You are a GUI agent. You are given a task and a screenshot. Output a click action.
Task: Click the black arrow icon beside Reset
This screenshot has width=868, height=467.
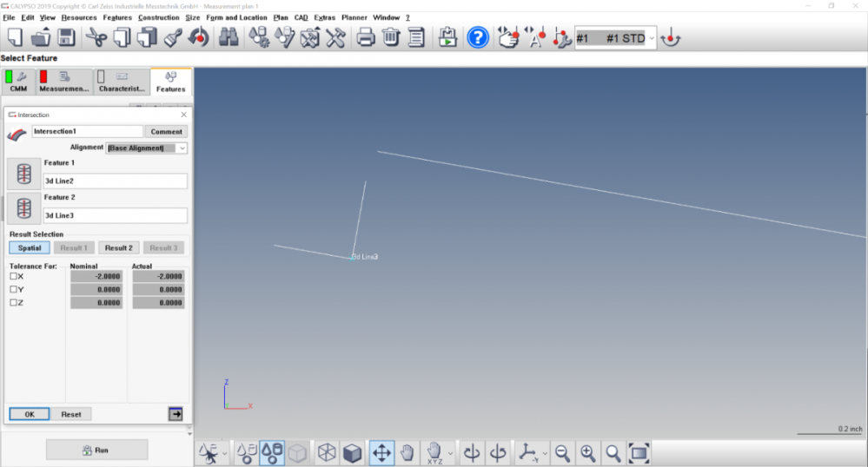point(176,414)
